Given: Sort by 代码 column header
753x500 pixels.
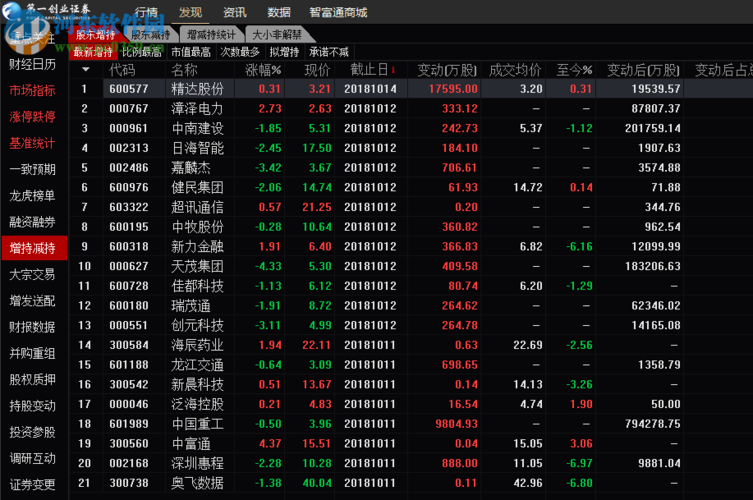Looking at the screenshot, I should coord(122,70).
